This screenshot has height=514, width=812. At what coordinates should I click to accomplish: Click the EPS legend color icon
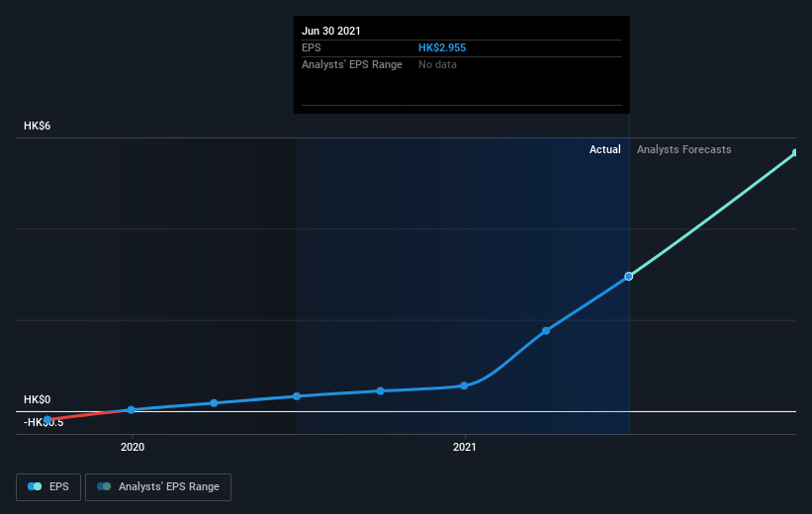[x=35, y=486]
